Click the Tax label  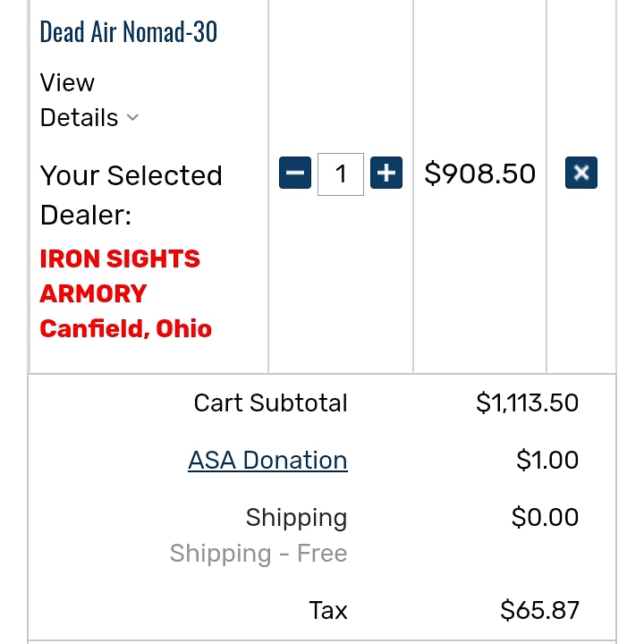click(328, 610)
